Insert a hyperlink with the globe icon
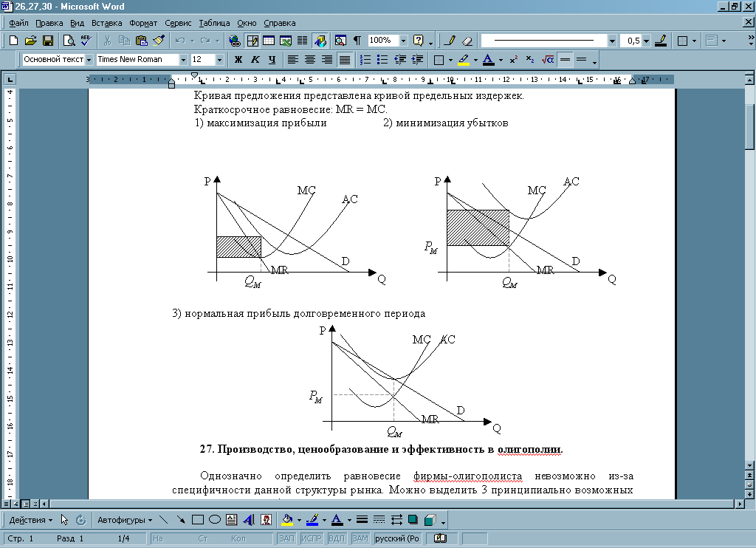 click(235, 41)
